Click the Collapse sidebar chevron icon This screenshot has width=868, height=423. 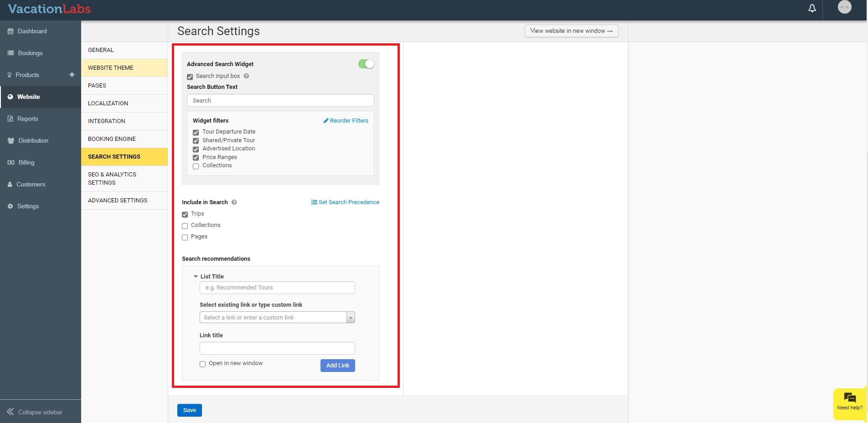[x=10, y=412]
